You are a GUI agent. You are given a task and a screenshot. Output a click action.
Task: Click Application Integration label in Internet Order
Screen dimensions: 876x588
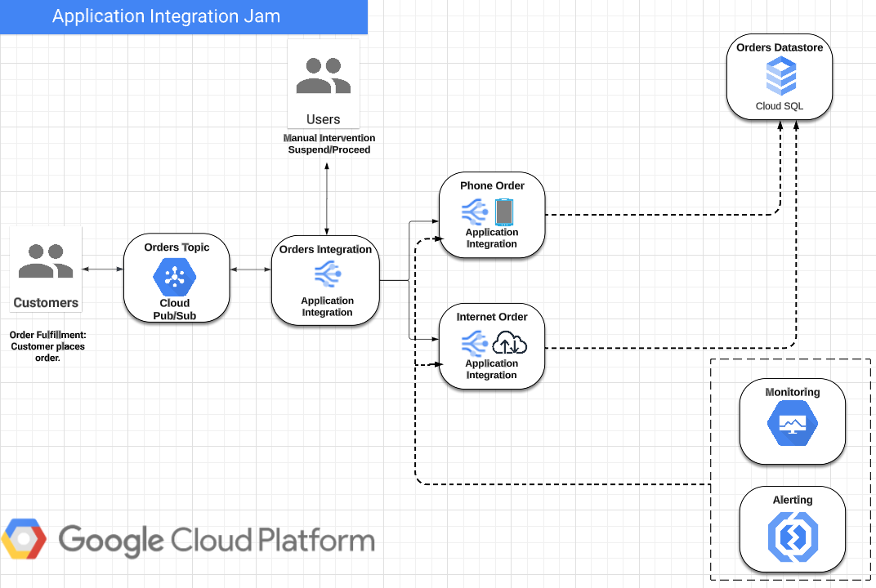pos(492,369)
